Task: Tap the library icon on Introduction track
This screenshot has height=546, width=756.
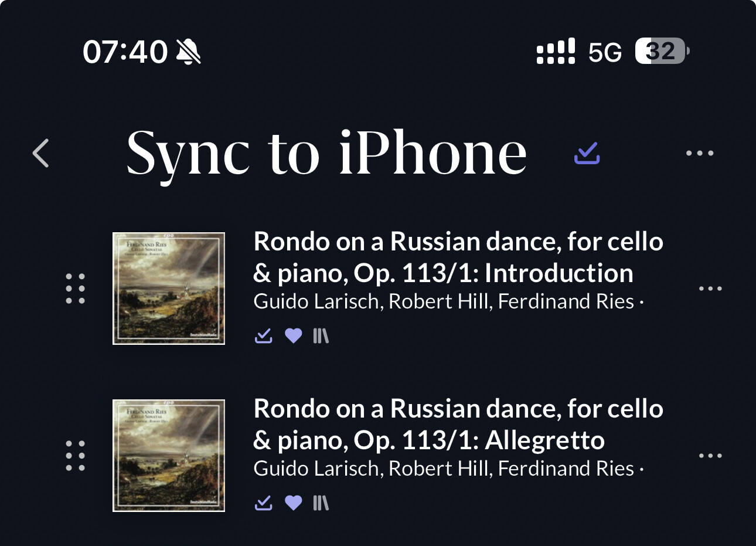Action: click(321, 335)
